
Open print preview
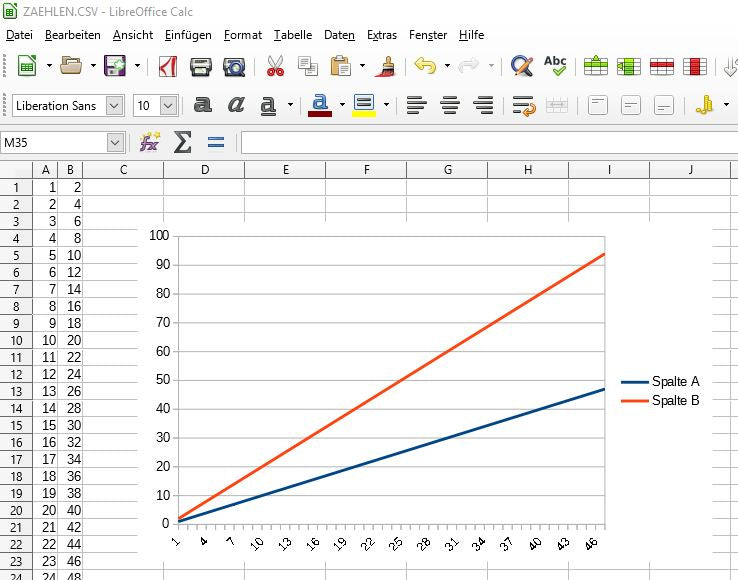(234, 66)
